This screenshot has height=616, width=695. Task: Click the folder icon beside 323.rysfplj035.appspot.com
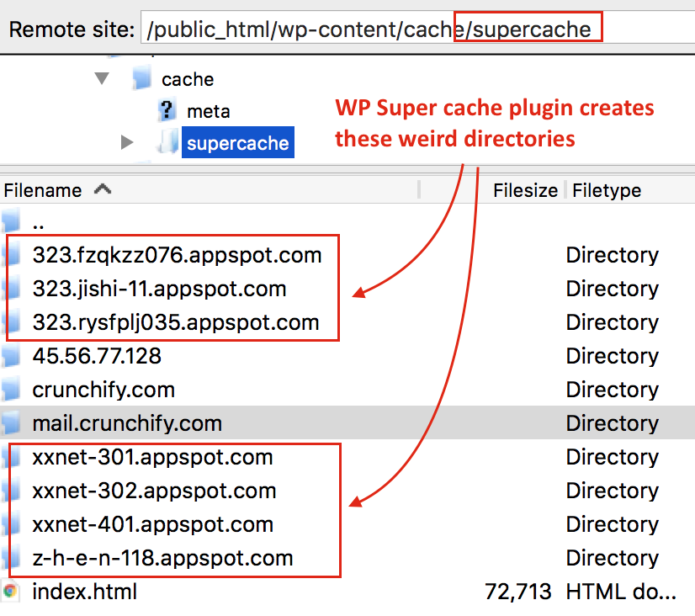12,321
